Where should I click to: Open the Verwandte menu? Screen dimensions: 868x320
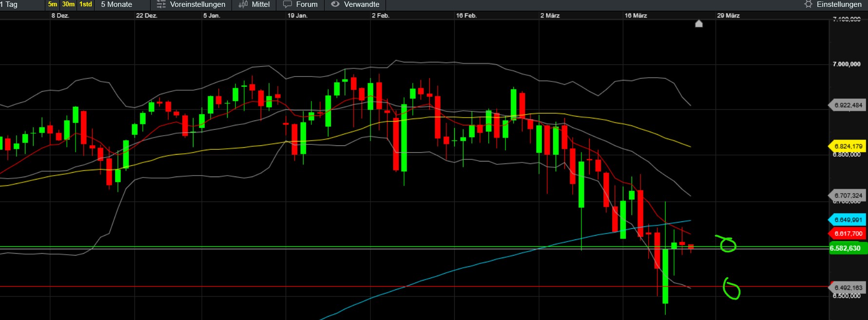(x=361, y=4)
